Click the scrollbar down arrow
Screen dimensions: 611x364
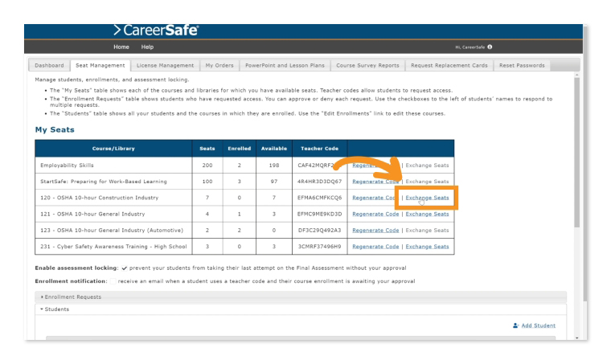[576, 338]
